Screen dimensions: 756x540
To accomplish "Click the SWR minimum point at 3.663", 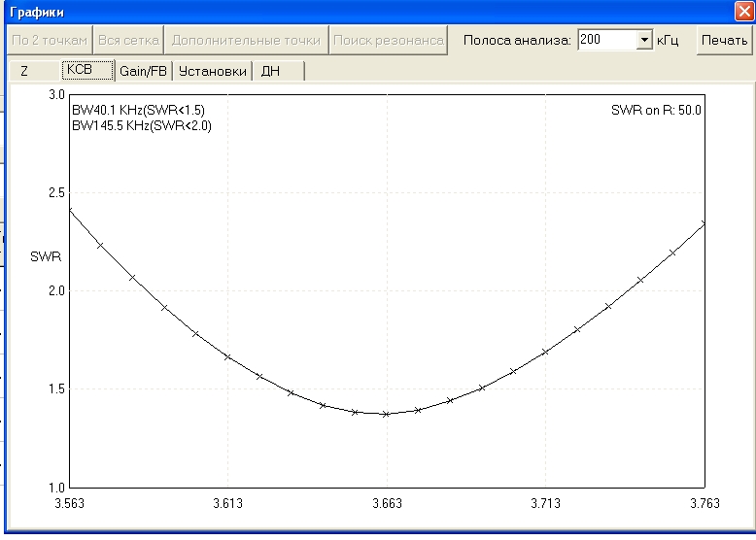I will click(386, 414).
